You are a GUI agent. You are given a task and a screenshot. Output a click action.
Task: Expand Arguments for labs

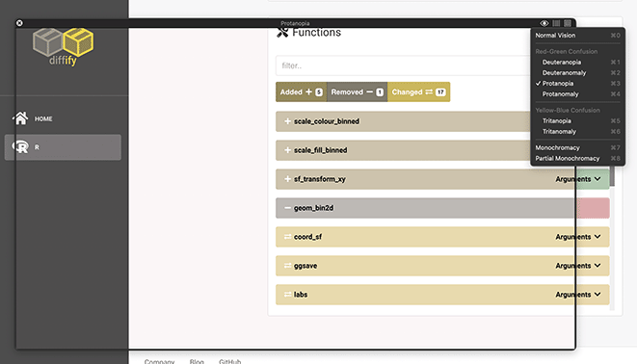click(x=578, y=295)
